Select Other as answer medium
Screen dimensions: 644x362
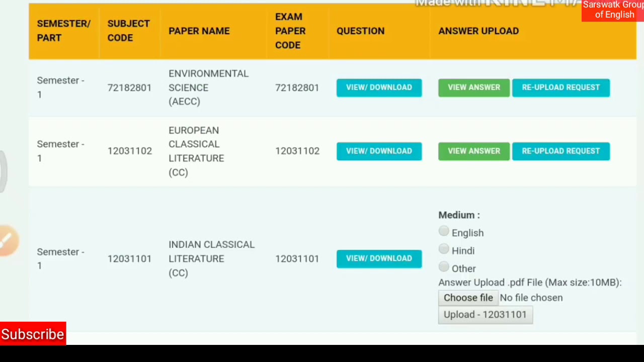444,267
